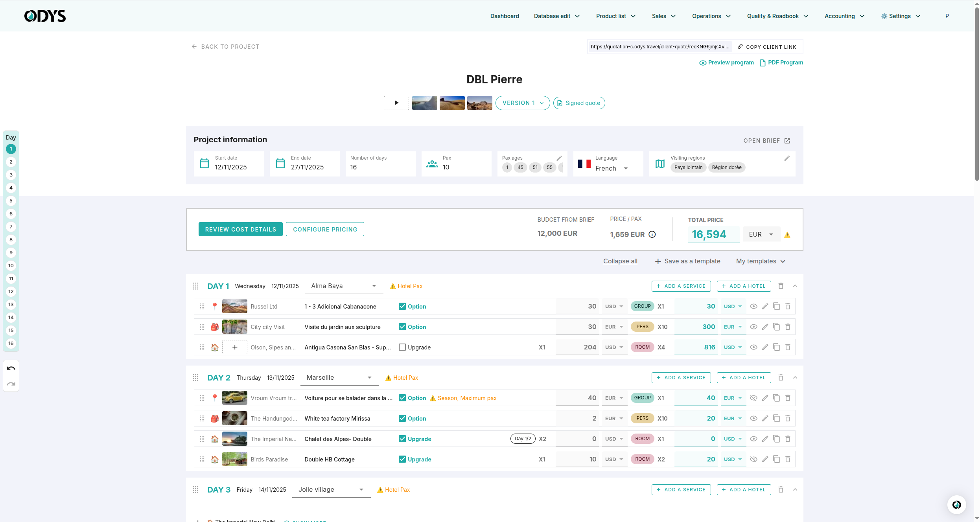
Task: Edit Pax ages with pencil icon
Action: point(559,158)
